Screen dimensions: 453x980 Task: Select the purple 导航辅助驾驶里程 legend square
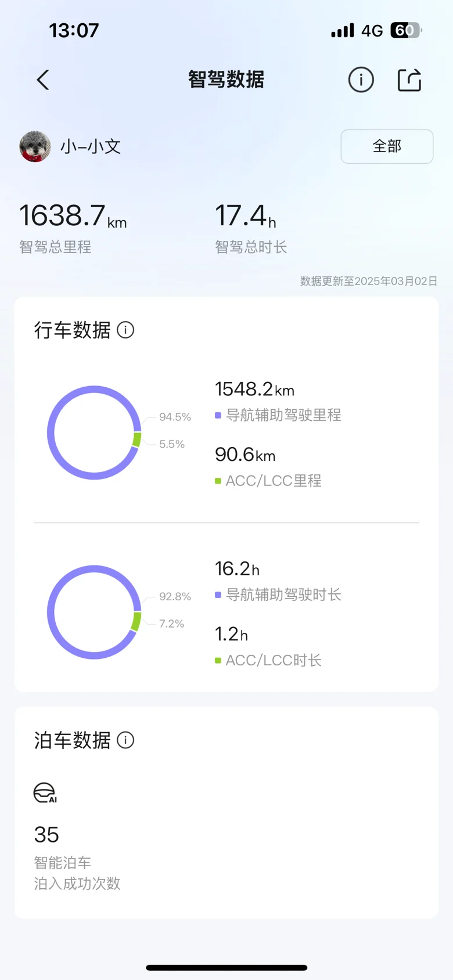point(218,415)
